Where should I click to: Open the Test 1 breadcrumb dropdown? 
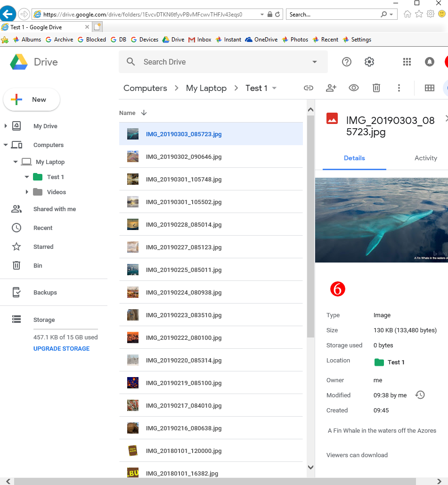point(274,88)
